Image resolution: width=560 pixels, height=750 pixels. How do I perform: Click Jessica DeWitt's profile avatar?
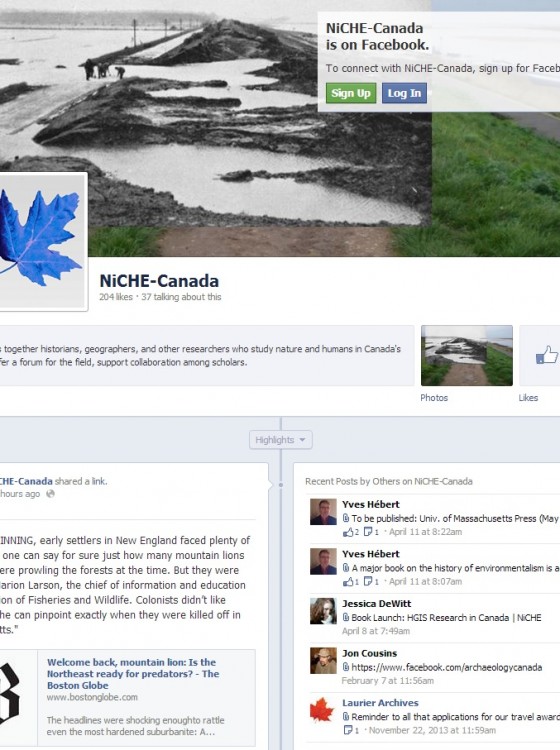pos(323,611)
